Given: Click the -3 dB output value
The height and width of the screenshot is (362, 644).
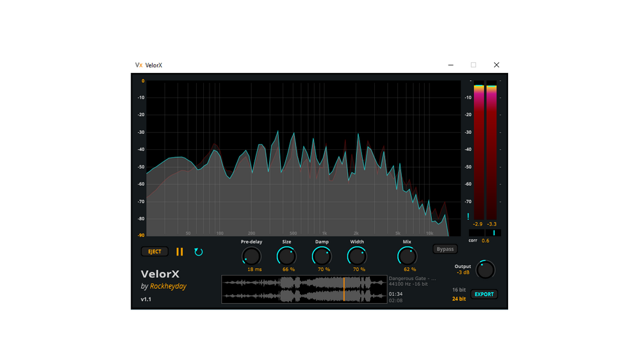Looking at the screenshot, I should click(x=463, y=272).
